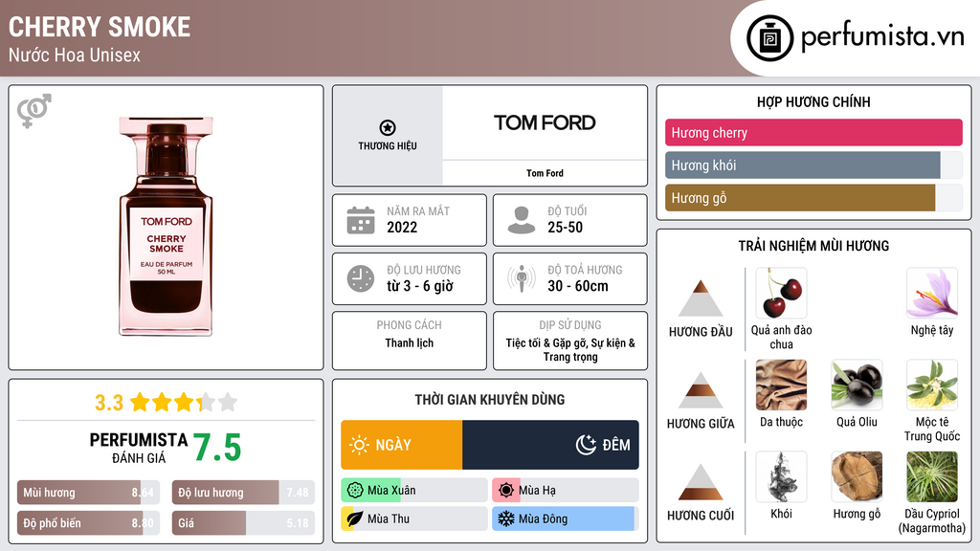Image resolution: width=980 pixels, height=551 pixels.
Task: Click the person icon for Độ tuổi
Action: (522, 220)
